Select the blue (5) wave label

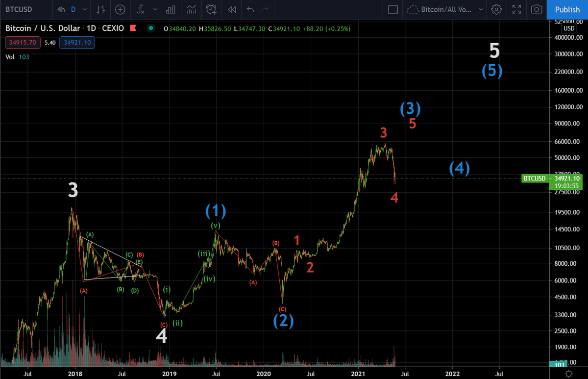tap(491, 71)
